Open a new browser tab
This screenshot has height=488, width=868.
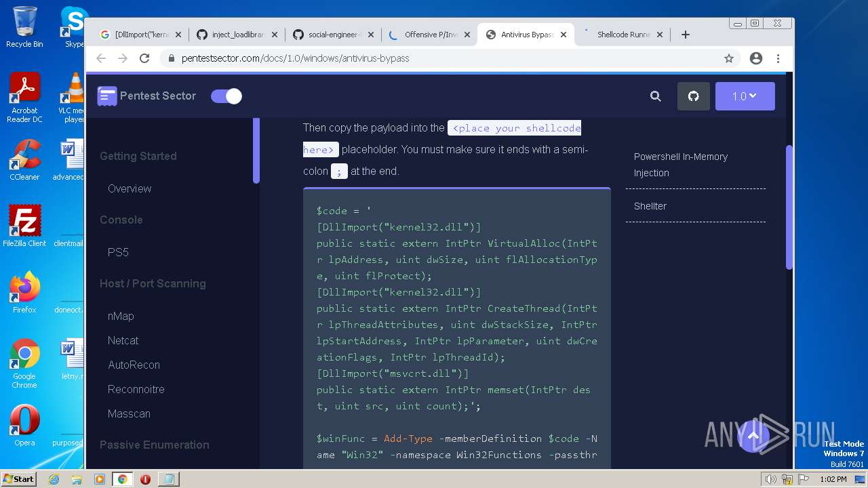coord(686,35)
